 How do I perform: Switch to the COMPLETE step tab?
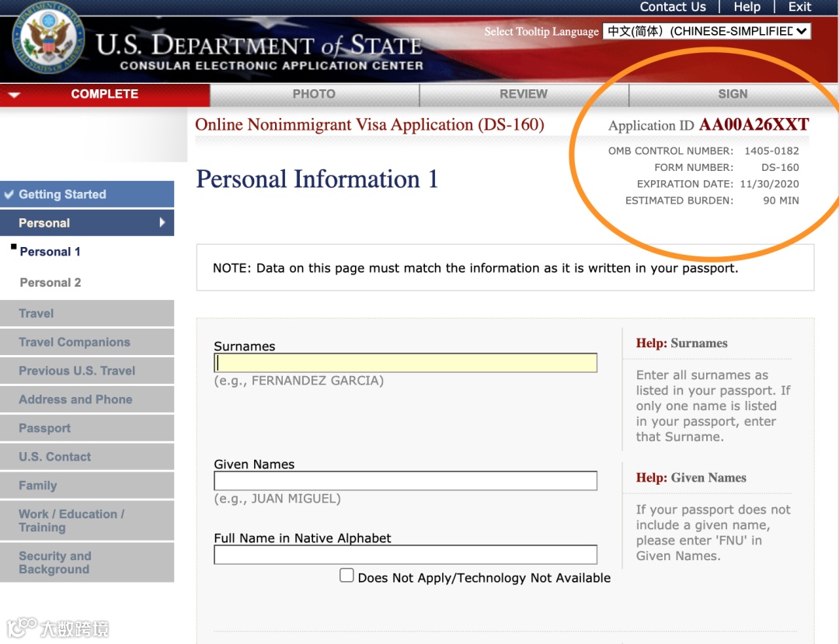(x=105, y=94)
